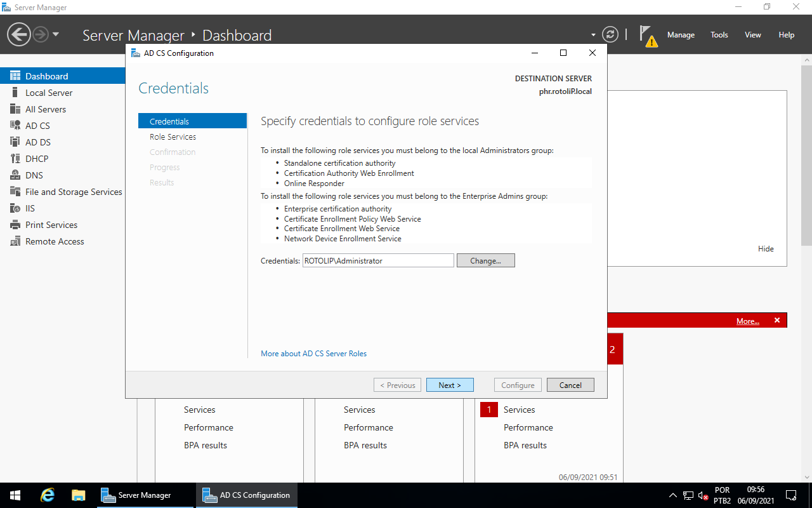Select AD CS in the sidebar
The height and width of the screenshot is (508, 812).
(38, 125)
